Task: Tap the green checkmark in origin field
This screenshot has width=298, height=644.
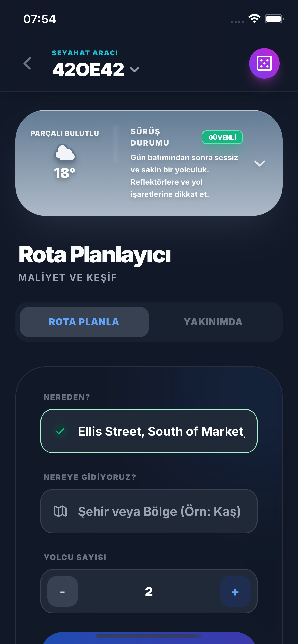Action: [60, 431]
